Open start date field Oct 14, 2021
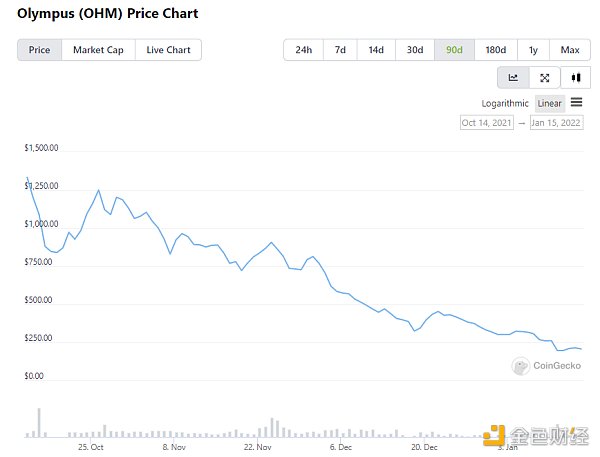The height and width of the screenshot is (457, 600). (486, 123)
